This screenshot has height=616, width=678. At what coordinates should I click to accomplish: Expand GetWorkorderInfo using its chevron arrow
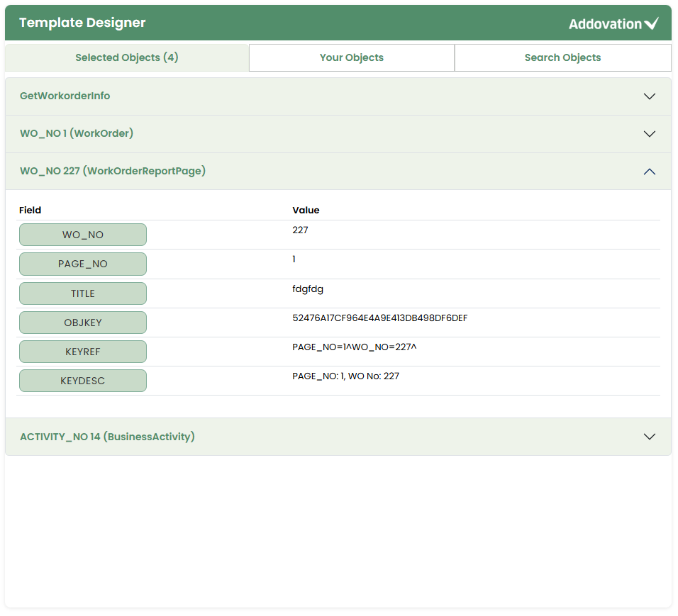coord(649,96)
